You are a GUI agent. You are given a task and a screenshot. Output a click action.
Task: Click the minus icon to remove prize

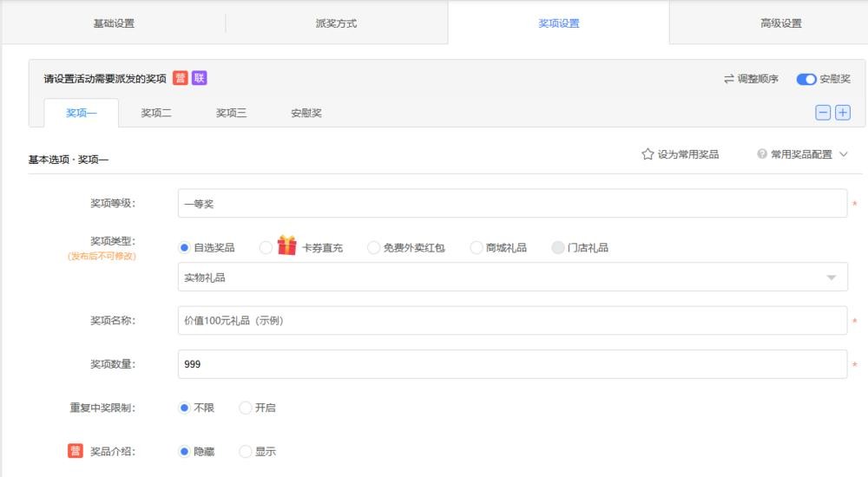[x=822, y=113]
